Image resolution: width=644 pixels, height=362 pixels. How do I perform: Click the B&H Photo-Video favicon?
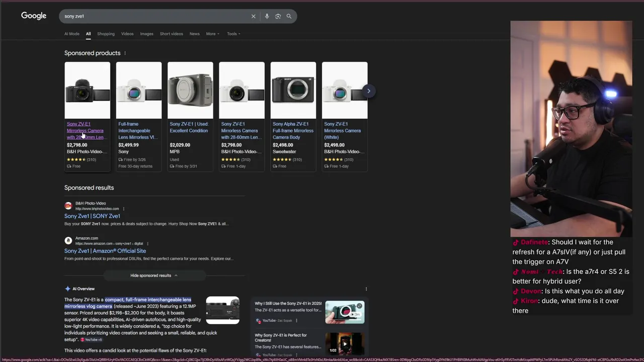(68, 206)
